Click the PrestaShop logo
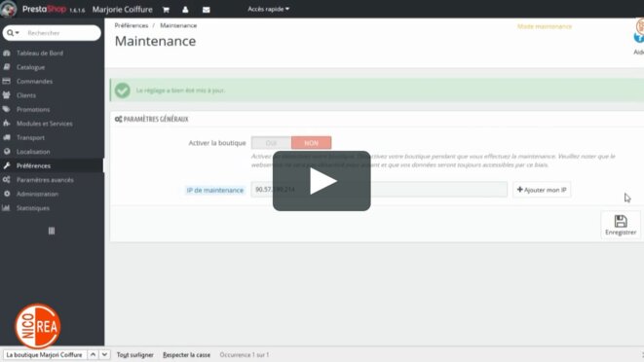 click(44, 9)
